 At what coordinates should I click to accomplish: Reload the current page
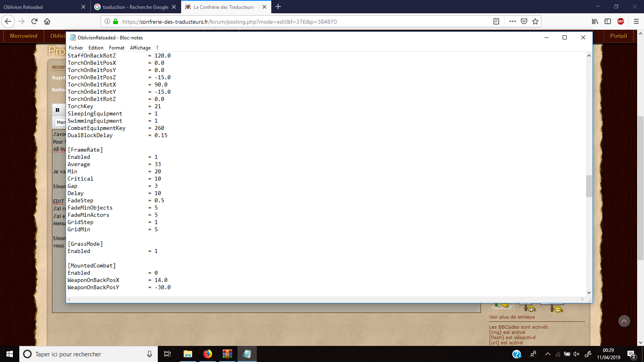pos(34,21)
